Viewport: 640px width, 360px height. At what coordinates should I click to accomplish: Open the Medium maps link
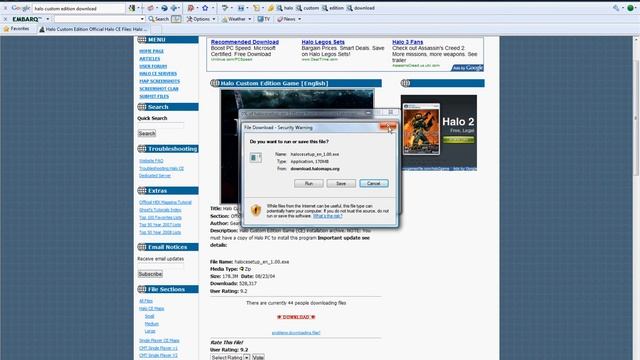(151, 324)
